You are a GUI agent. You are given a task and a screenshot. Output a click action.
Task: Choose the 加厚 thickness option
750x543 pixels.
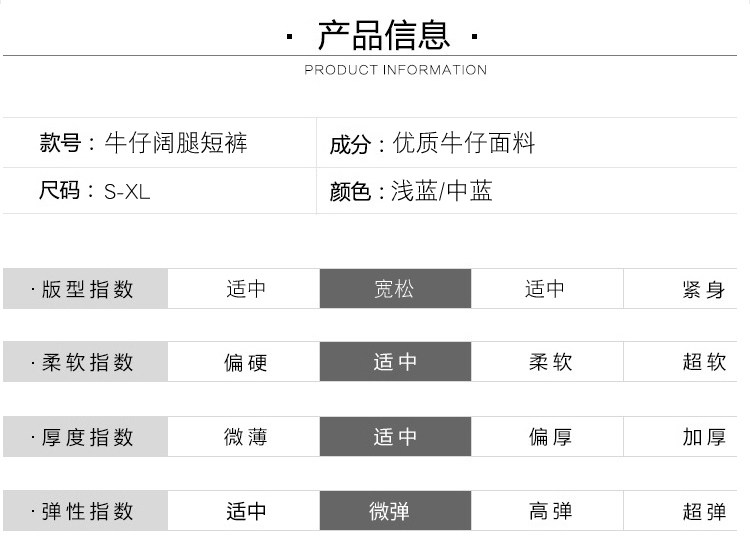click(x=704, y=437)
